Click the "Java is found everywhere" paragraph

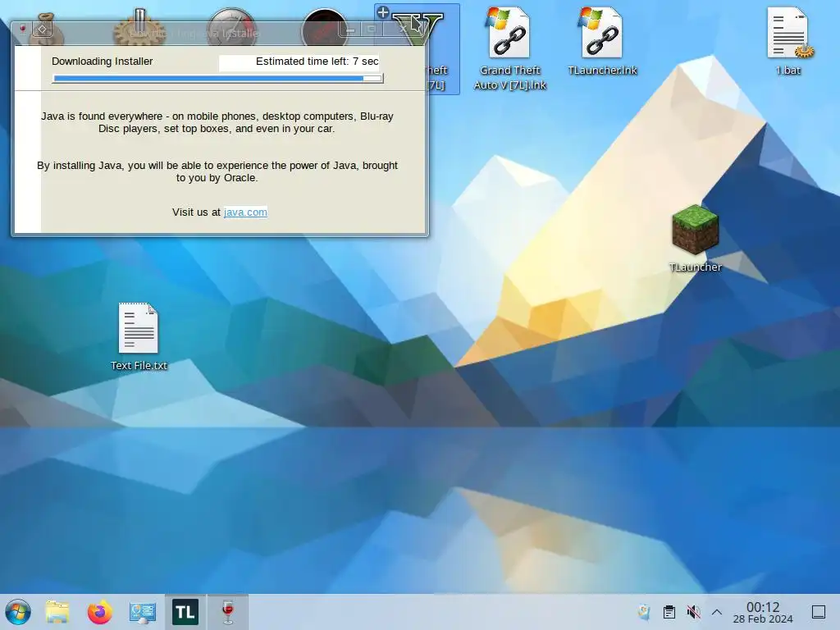point(217,123)
